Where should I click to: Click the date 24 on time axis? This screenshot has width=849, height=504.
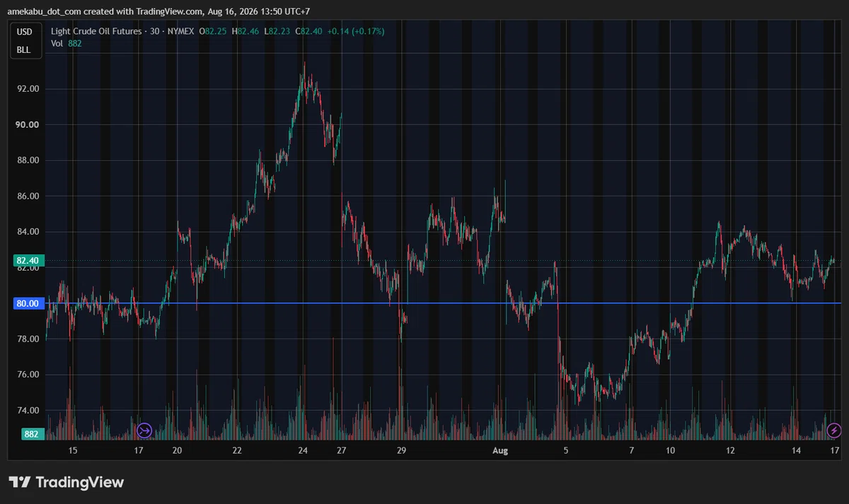pyautogui.click(x=303, y=450)
